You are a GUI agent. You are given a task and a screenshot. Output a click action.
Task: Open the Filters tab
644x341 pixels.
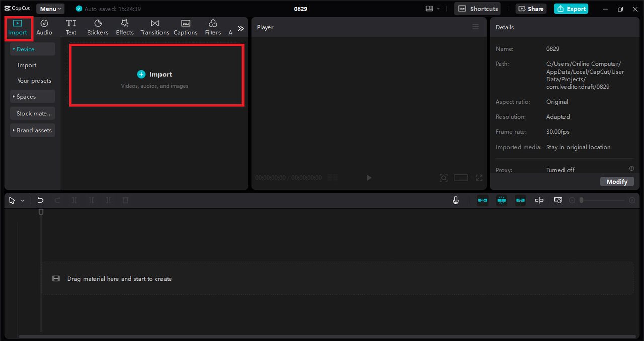(x=213, y=28)
